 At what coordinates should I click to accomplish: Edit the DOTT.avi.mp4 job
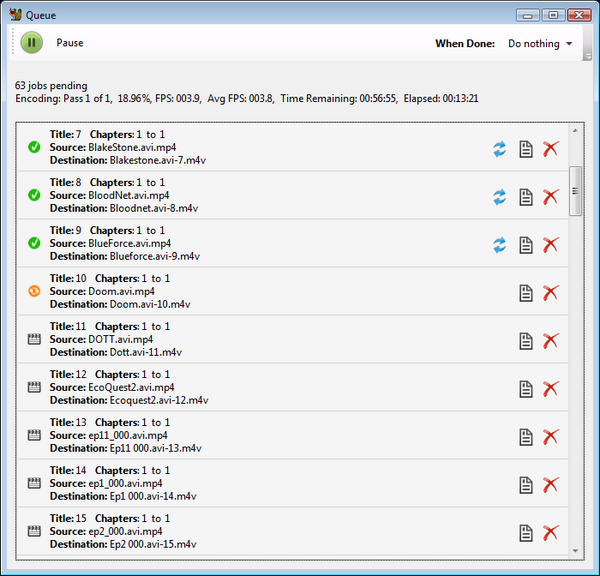click(526, 341)
